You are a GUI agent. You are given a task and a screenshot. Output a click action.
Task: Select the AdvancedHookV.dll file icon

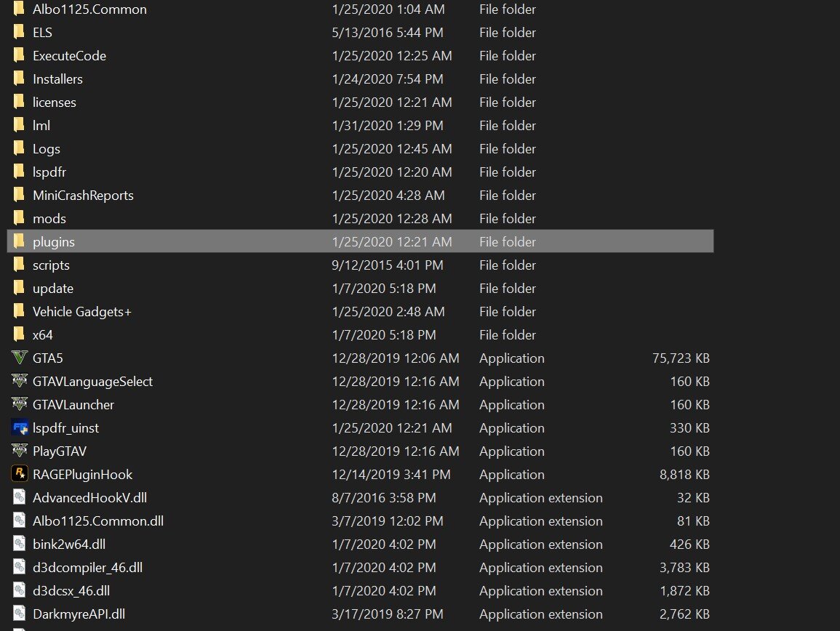pyautogui.click(x=20, y=498)
